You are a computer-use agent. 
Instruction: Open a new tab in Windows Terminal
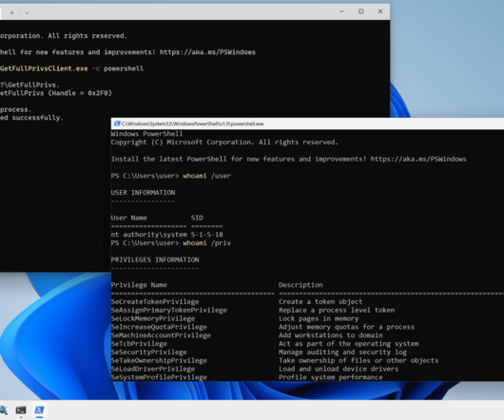[x=12, y=13]
